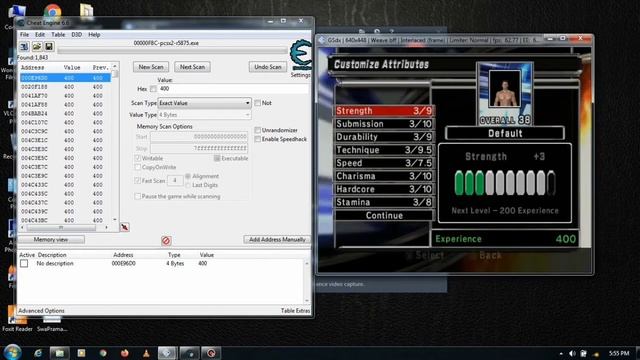Click the open folder toolbar icon
The height and width of the screenshot is (360, 640).
click(37, 46)
